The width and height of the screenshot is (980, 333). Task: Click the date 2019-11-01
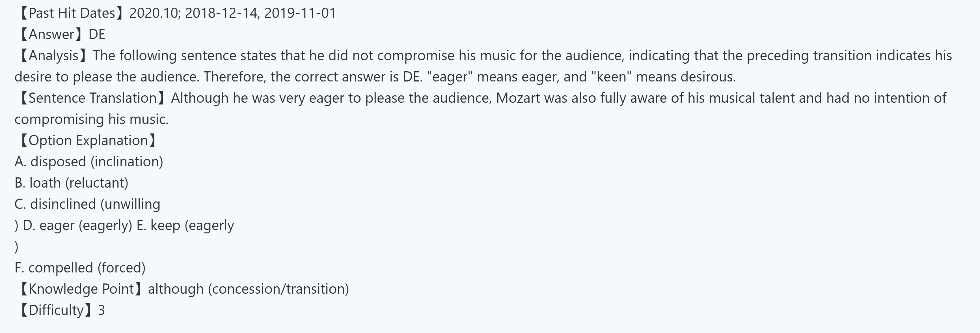300,13
